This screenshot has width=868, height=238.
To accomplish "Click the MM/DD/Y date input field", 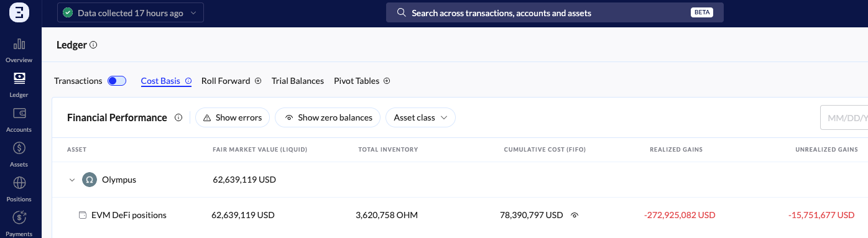I will 844,117.
